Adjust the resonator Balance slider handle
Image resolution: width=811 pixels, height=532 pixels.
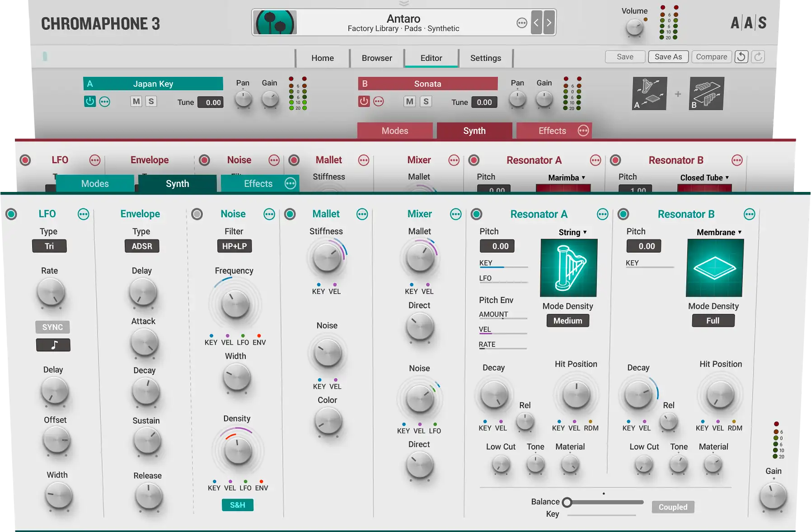[567, 502]
